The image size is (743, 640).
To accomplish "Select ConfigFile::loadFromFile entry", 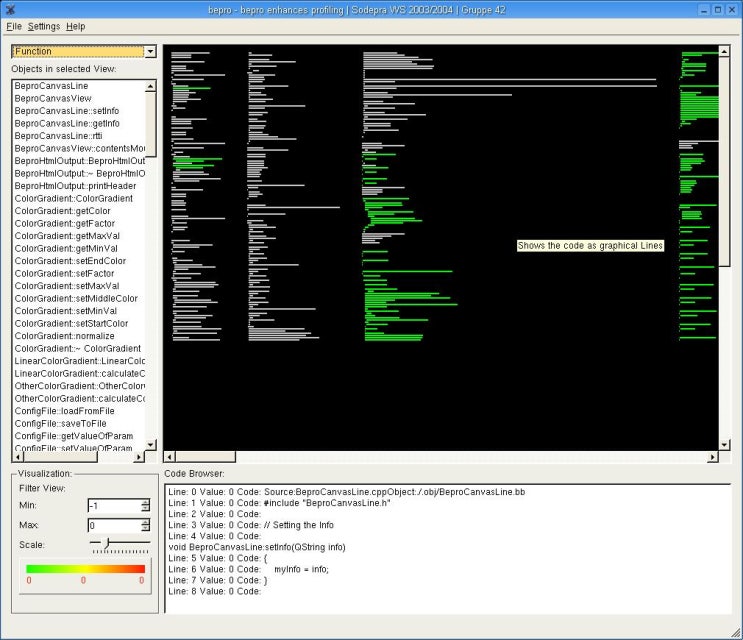I will point(64,411).
